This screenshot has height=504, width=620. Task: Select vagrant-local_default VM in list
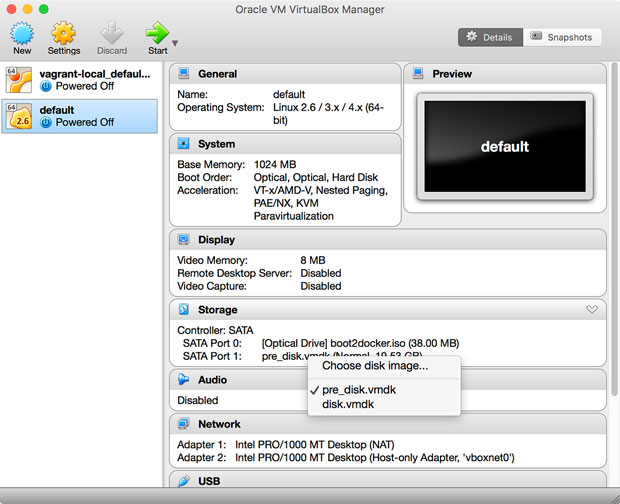pos(79,80)
